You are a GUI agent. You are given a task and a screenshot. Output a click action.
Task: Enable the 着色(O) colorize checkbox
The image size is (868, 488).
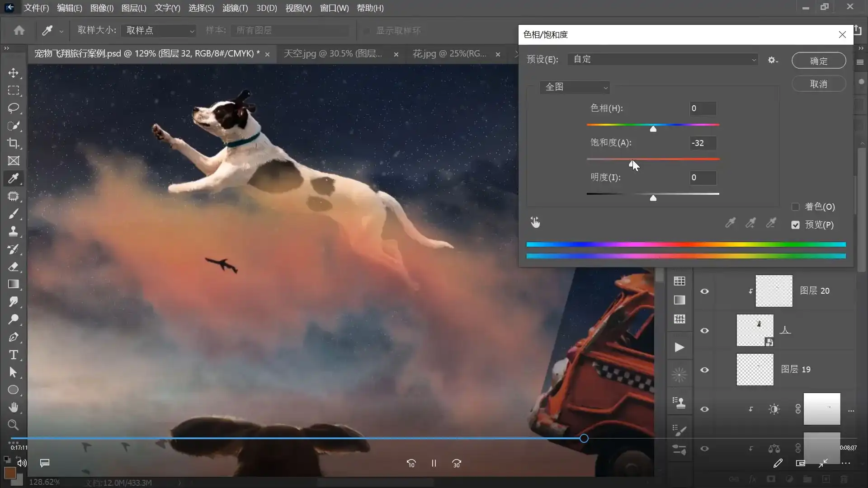796,206
